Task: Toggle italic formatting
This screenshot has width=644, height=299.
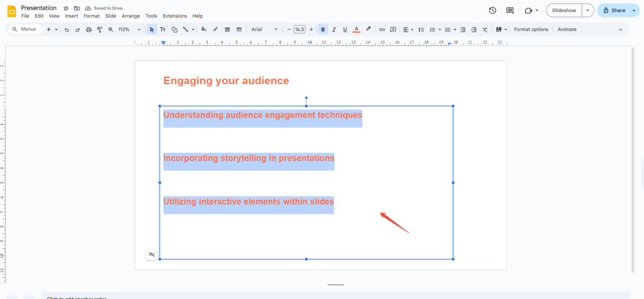Action: pos(334,29)
